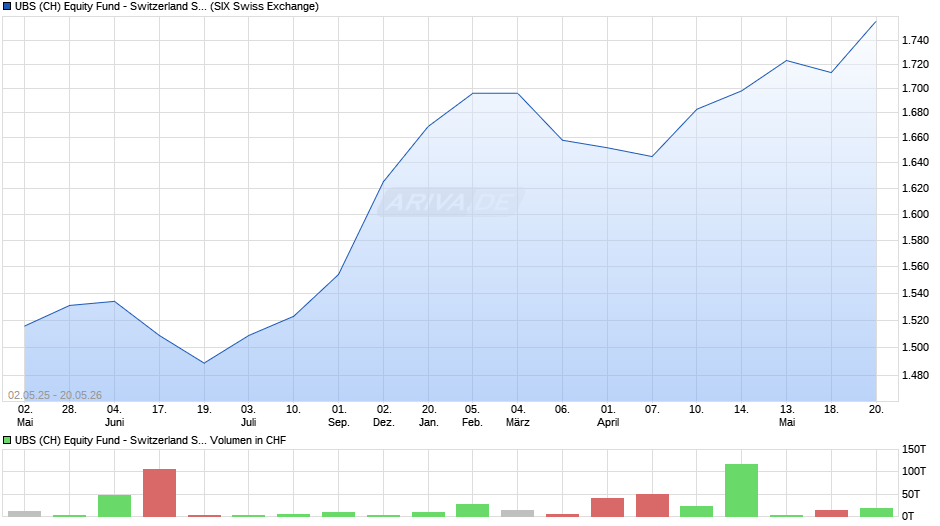
Task: Click the x-axis label '02. Mai'
Action: click(25, 416)
